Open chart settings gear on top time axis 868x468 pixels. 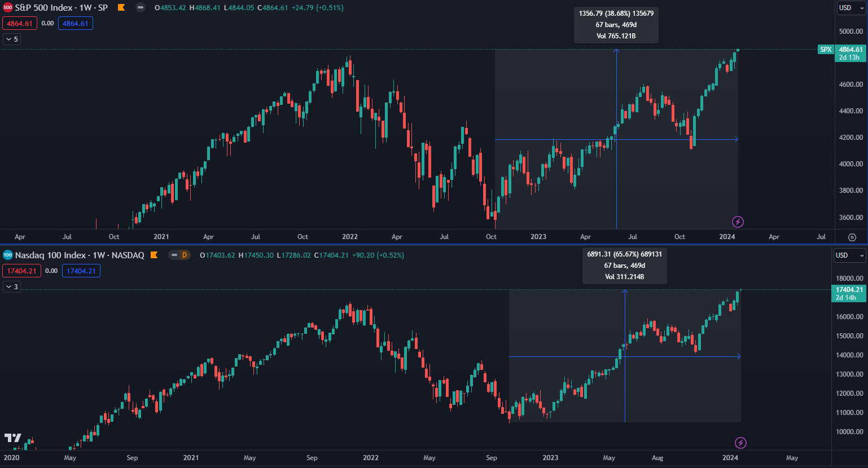click(852, 237)
